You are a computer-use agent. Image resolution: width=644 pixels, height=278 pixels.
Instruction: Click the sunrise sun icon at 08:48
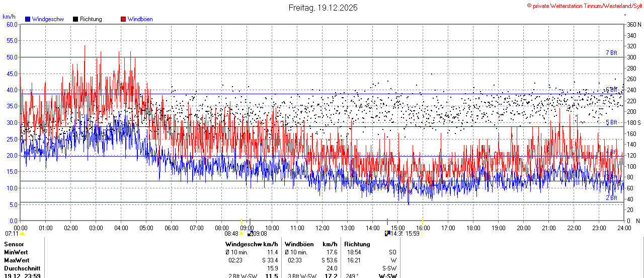tap(242, 234)
